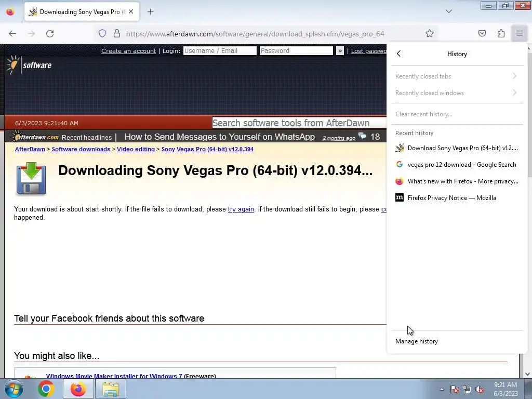532x399 pixels.
Task: Open Sony Vegas Pro (64-bit) breadcrumb link
Action: [207, 149]
